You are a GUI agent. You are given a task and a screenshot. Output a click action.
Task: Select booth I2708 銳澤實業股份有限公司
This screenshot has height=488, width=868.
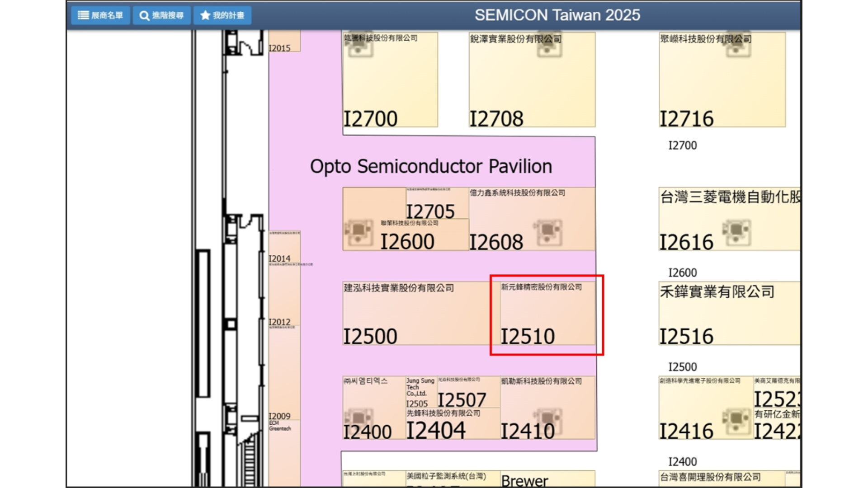pyautogui.click(x=532, y=80)
